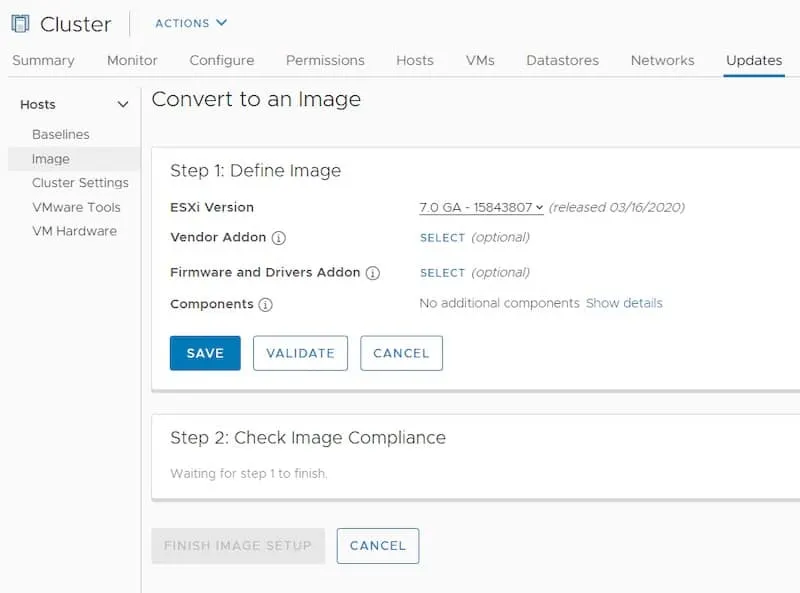Open the Firmware and Drivers Addon info icon
This screenshot has height=593, width=800.
[373, 273]
